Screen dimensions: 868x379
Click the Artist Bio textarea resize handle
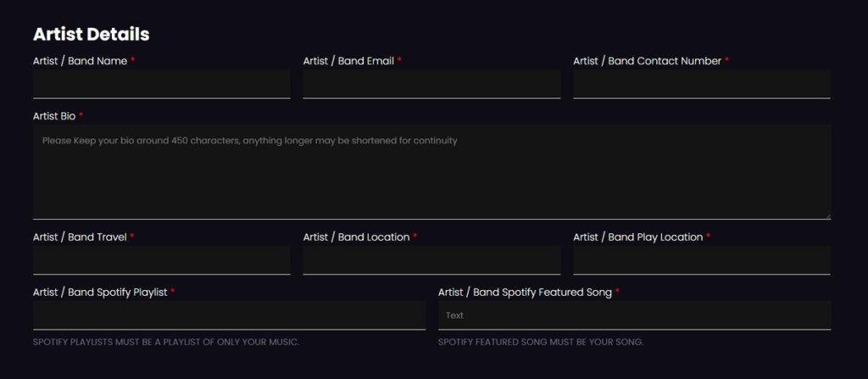827,215
